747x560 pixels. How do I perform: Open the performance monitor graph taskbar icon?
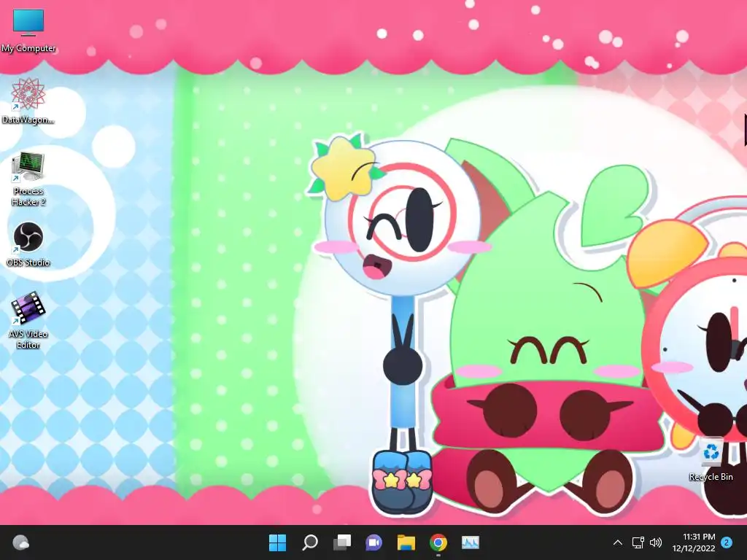click(x=471, y=542)
